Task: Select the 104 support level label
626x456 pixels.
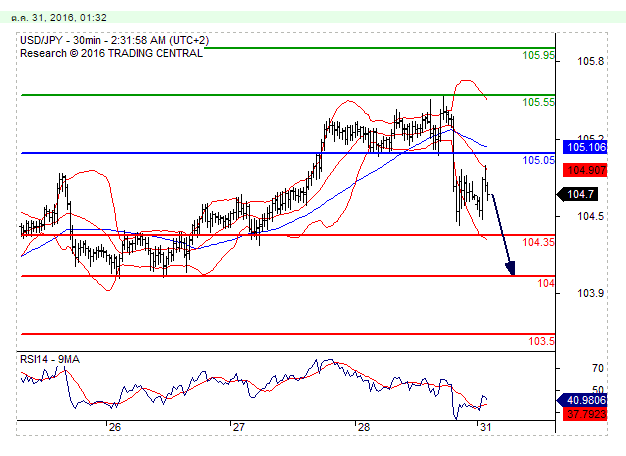Action: pyautogui.click(x=546, y=284)
